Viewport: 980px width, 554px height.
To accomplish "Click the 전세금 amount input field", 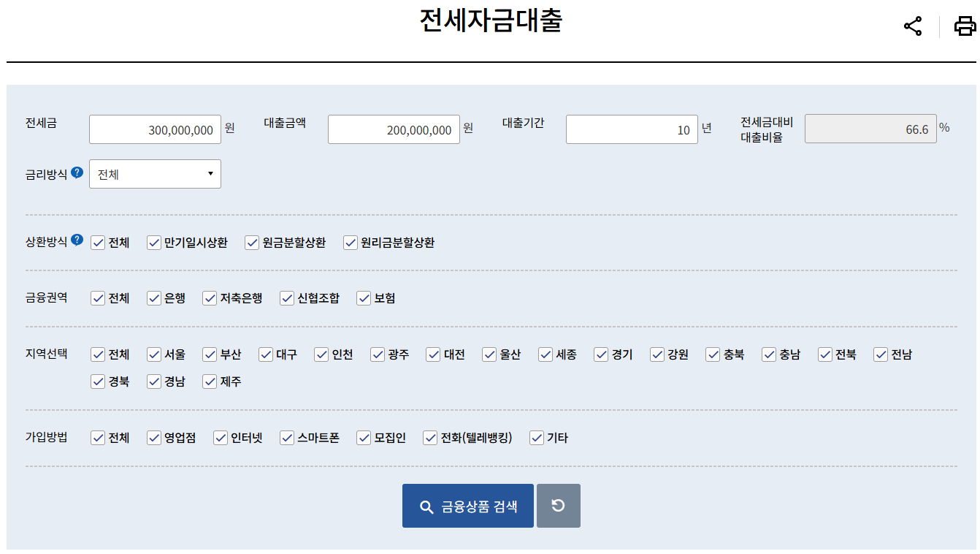I will (155, 129).
